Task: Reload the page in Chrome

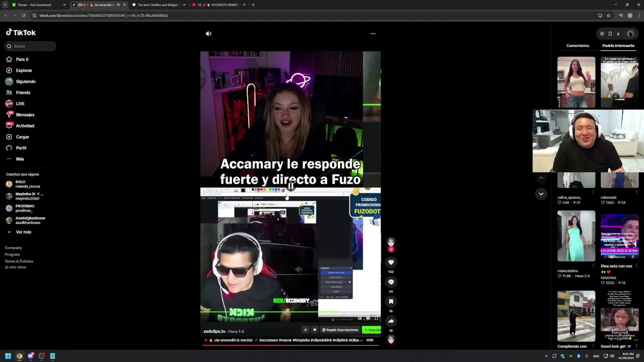Action: 23,16
